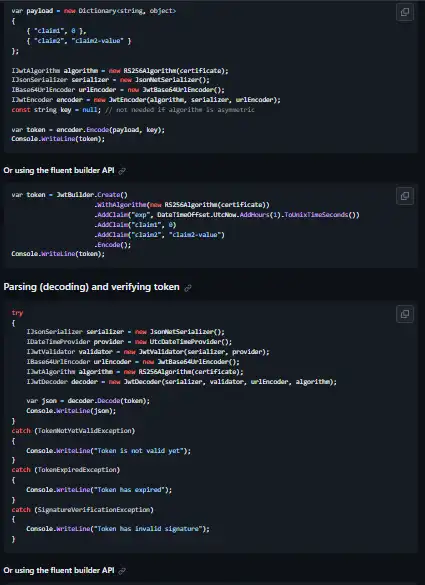Viewport: 425px width, 585px height.
Task: Click the heading 'Parsing (decoding) and verifying token'
Action: pyautogui.click(x=91, y=287)
